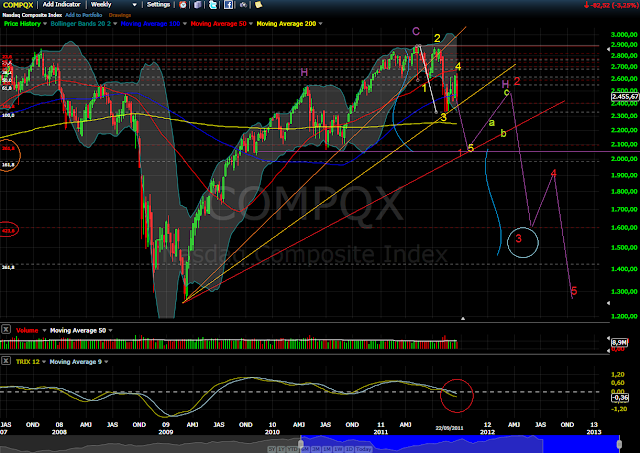Share chart via Twitter icon
This screenshot has width=640, height=453.
[213, 5]
